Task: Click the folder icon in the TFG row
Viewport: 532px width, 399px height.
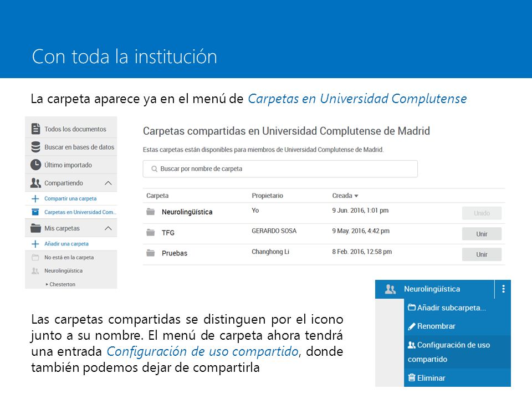Action: point(151,232)
